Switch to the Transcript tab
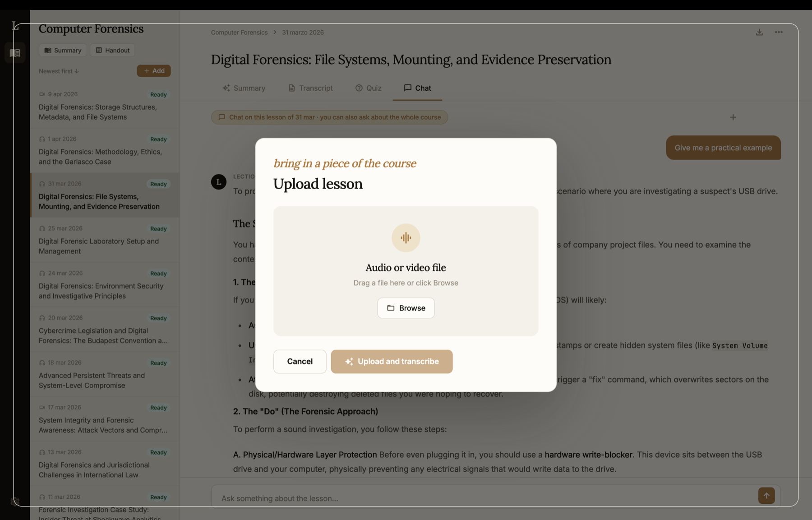This screenshot has height=520, width=812. pos(310,88)
